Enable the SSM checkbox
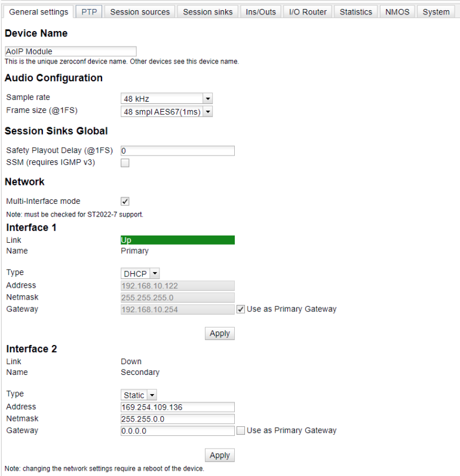This screenshot has width=460, height=476. coord(125,163)
